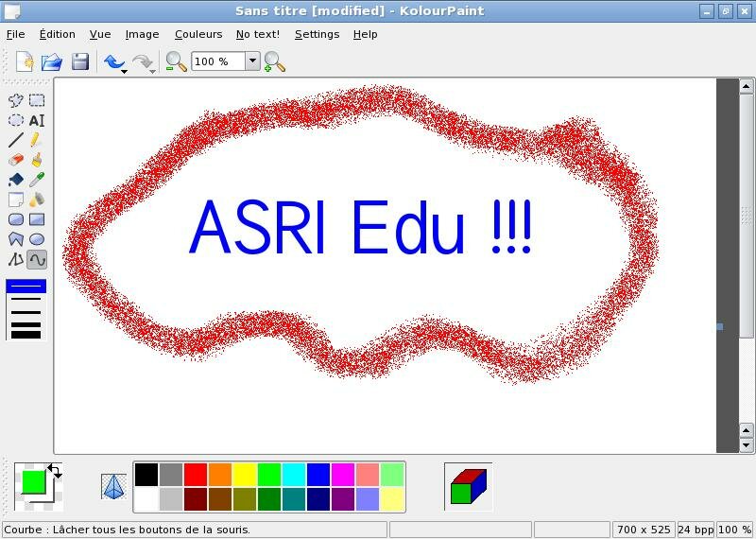Pick the orange color swatch
Screen dimensions: 756x539
tap(220, 475)
